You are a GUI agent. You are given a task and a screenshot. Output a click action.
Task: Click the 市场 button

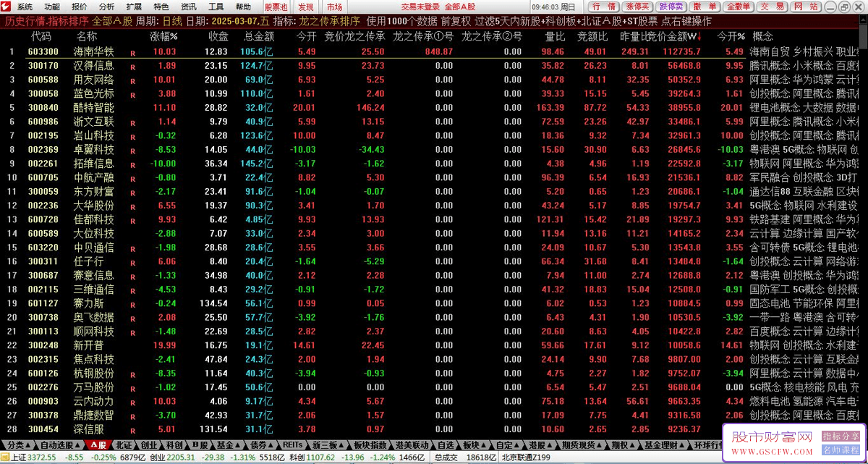[335, 7]
